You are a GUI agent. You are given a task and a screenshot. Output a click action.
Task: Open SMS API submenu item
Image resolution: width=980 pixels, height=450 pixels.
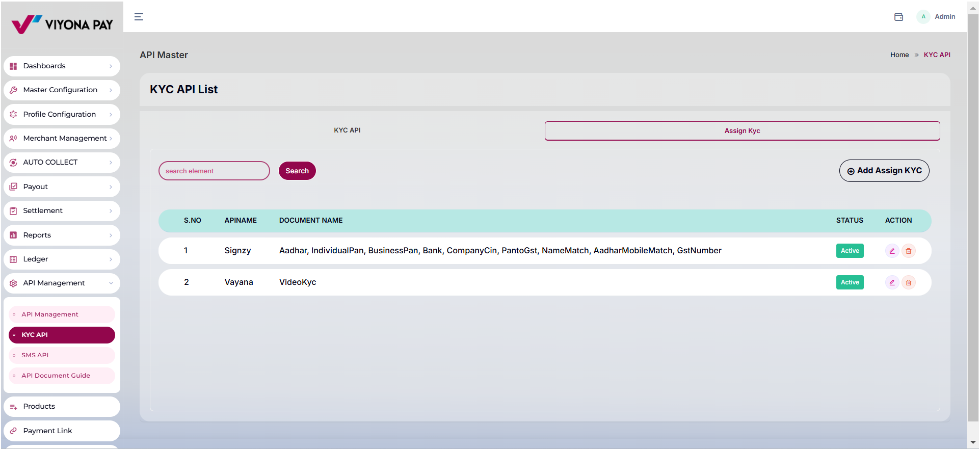(62, 355)
